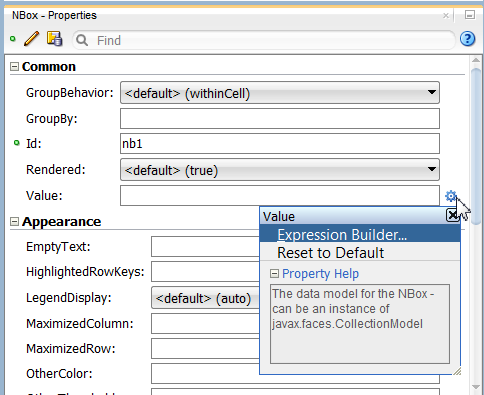
Task: Click the OtherColor input field
Action: click(206, 374)
